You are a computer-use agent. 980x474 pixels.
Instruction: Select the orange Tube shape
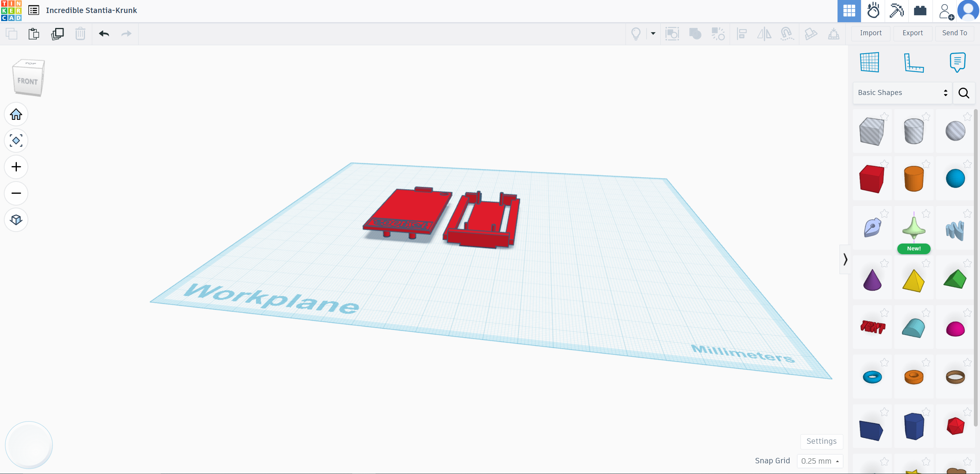click(x=914, y=377)
